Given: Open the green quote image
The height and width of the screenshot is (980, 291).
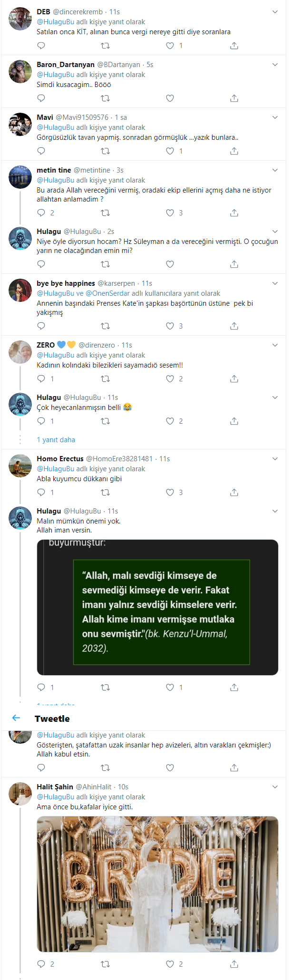Looking at the screenshot, I should pos(157,607).
